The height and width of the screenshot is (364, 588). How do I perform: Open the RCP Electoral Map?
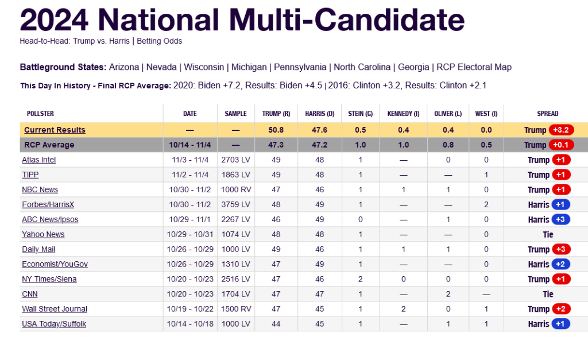click(x=474, y=67)
